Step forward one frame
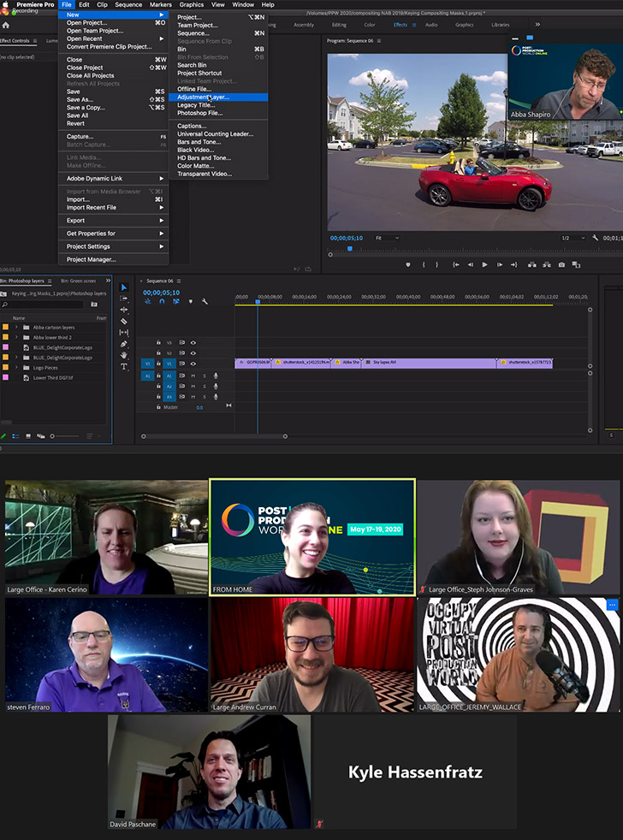The width and height of the screenshot is (623, 840). 499,264
